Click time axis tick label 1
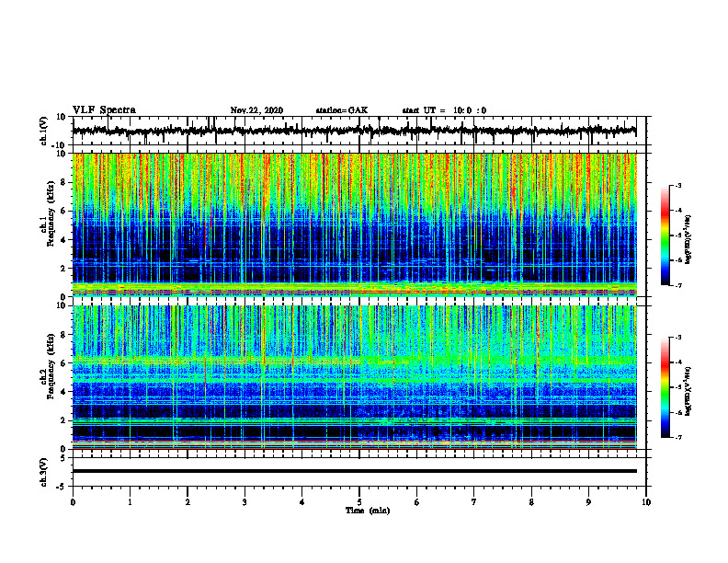728x563 pixels. coord(130,502)
